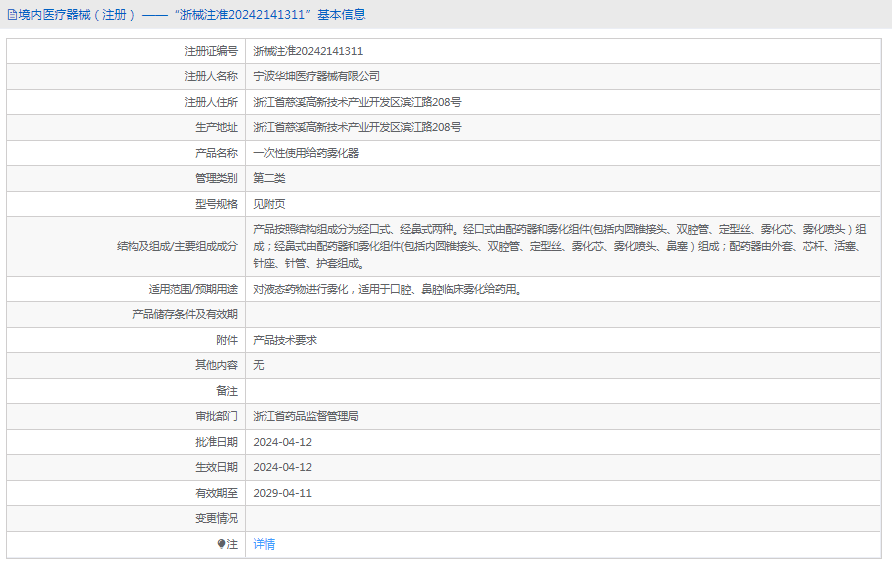The height and width of the screenshot is (568, 892).
Task: Click the intended use text 对液态药物进行雾化
Action: (x=387, y=289)
